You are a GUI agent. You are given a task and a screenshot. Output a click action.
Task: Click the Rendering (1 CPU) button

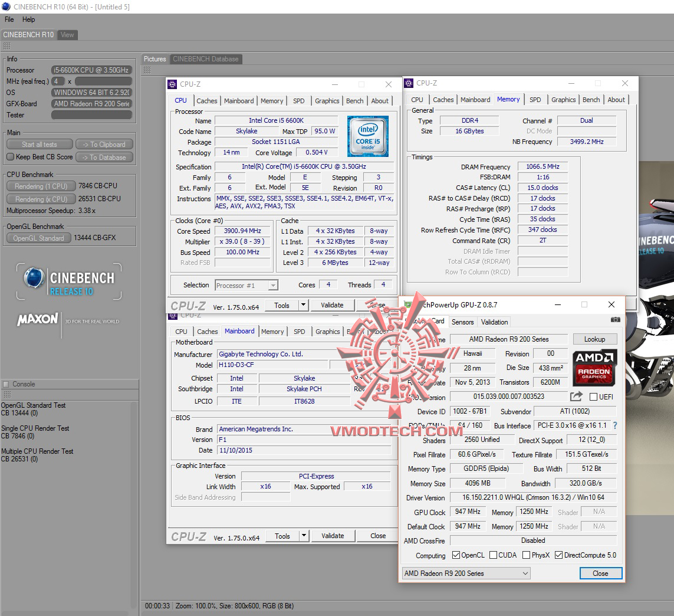(41, 186)
